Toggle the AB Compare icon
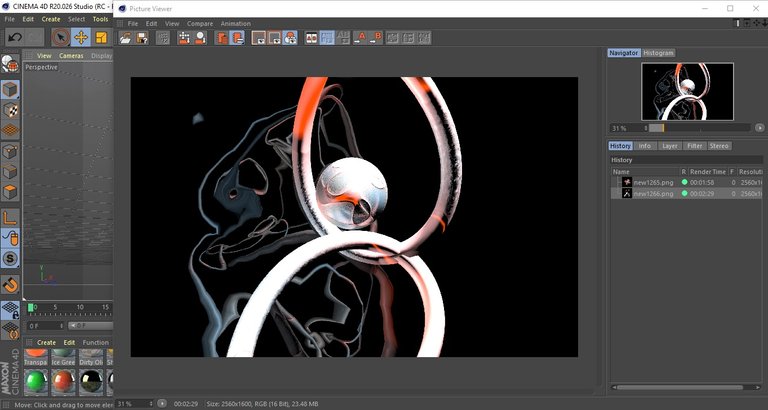768x410 pixels. (x=312, y=38)
